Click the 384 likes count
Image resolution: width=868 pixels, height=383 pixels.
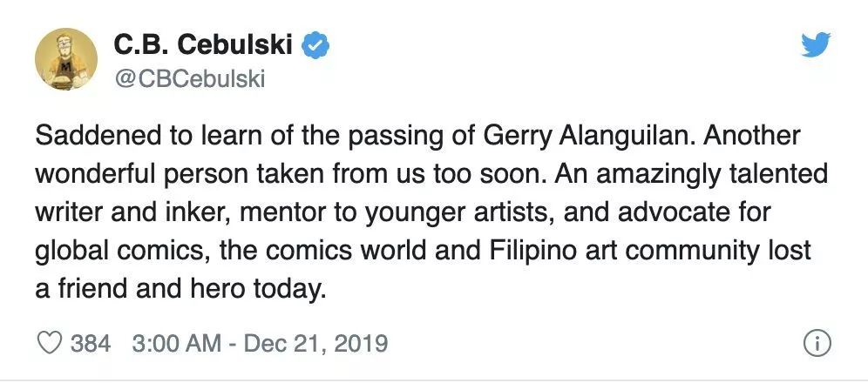tap(91, 343)
